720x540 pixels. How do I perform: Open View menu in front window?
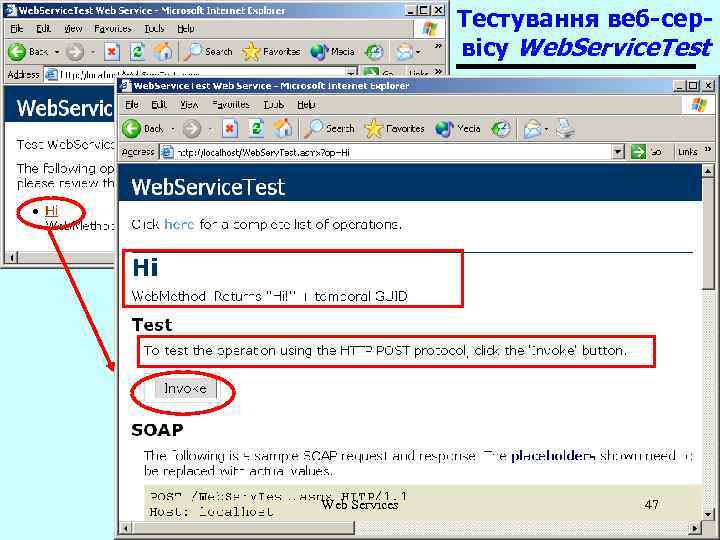tap(189, 105)
